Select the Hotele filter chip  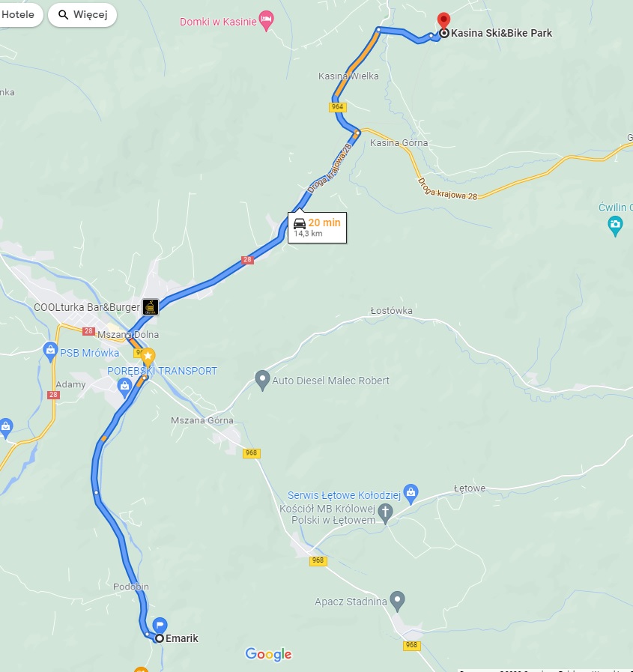18,14
